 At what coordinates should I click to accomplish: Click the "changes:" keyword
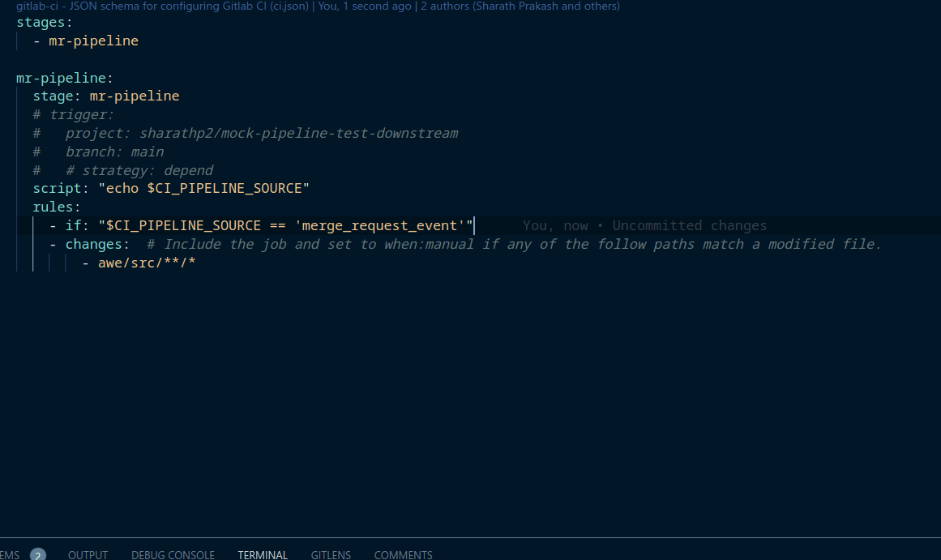pos(96,244)
